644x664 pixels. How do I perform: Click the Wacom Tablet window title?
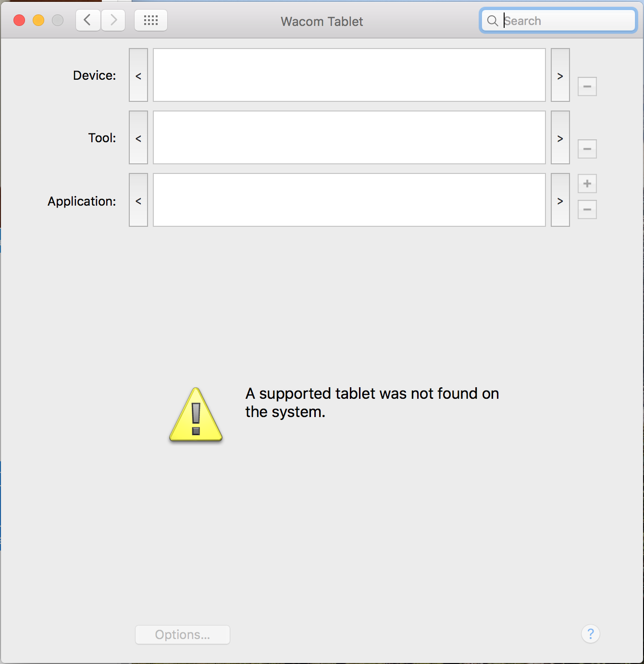[322, 22]
